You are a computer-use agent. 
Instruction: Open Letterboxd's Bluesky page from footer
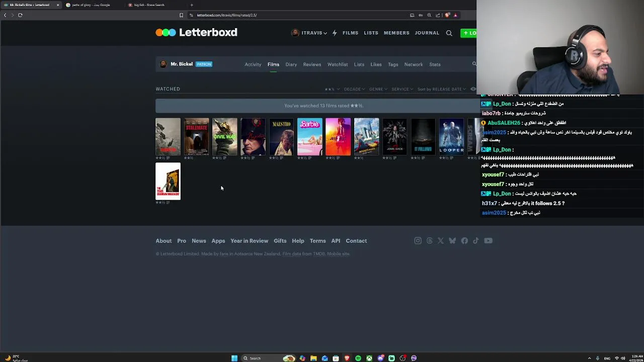(x=452, y=241)
